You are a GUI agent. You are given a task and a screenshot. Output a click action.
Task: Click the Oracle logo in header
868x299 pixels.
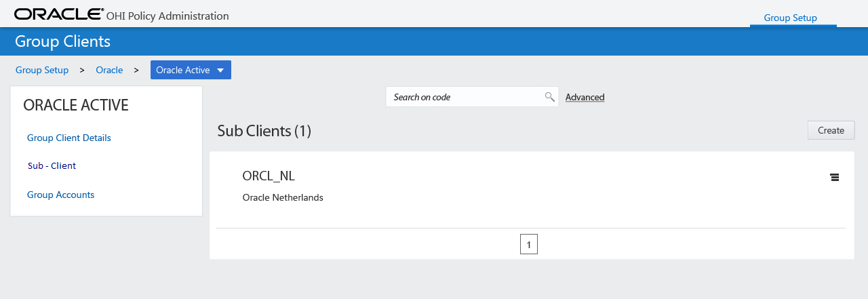click(60, 14)
